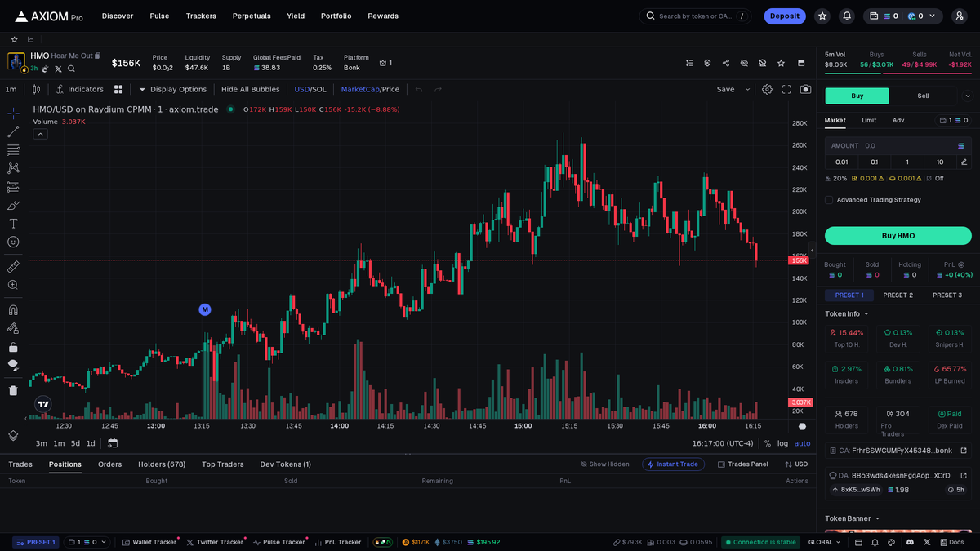
Task: Toggle the magnet snap mode
Action: pos(13,309)
